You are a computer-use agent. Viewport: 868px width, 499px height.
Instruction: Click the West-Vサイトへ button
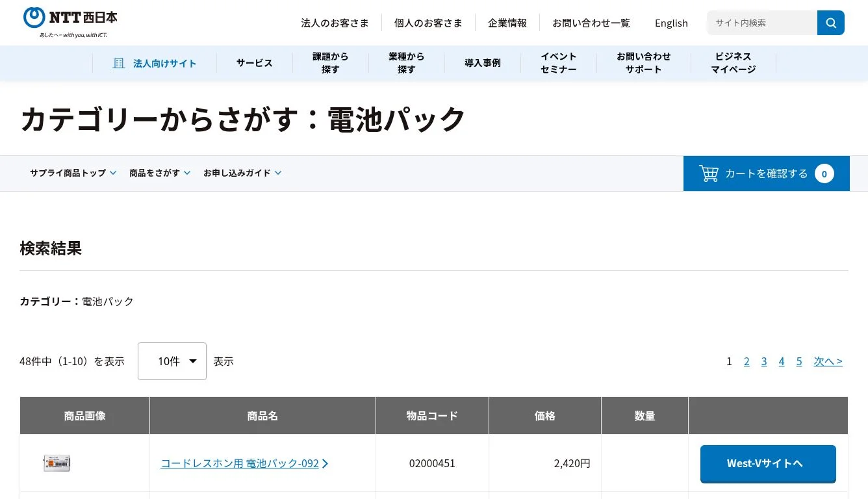click(x=768, y=464)
